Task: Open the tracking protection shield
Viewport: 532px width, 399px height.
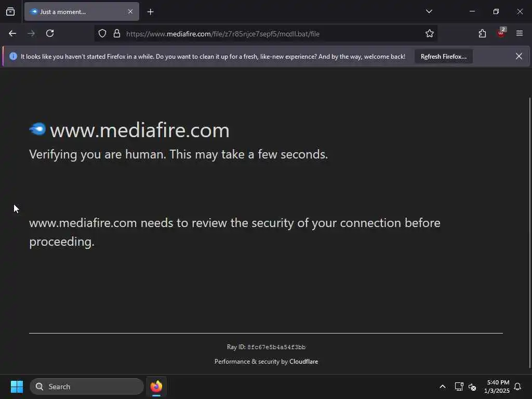Action: click(x=102, y=34)
